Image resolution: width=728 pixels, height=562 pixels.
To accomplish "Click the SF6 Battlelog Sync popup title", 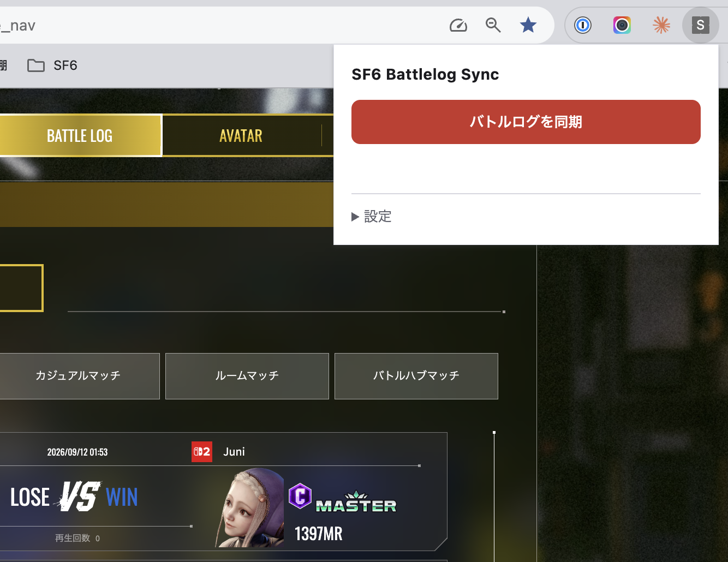I will pyautogui.click(x=425, y=74).
